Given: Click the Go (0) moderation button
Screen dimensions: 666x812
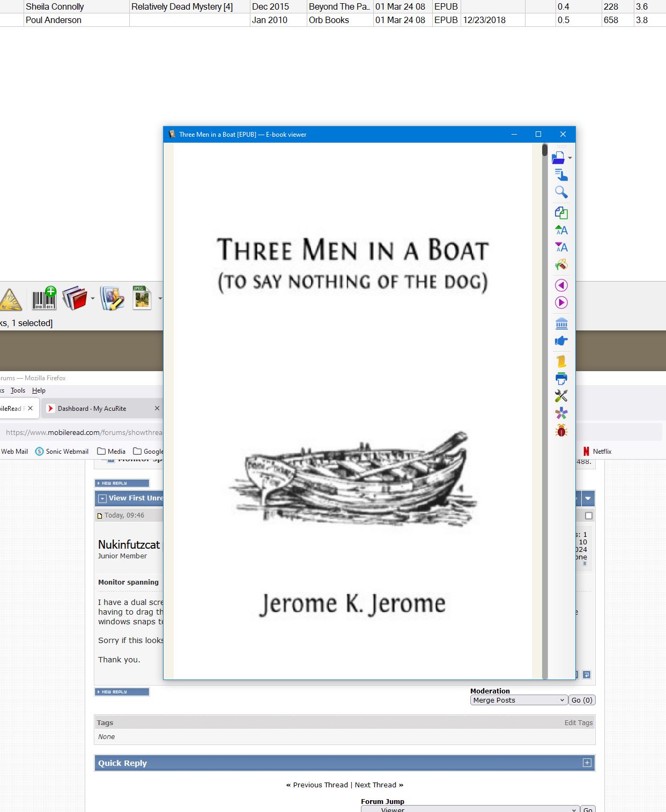Looking at the screenshot, I should click(582, 700).
